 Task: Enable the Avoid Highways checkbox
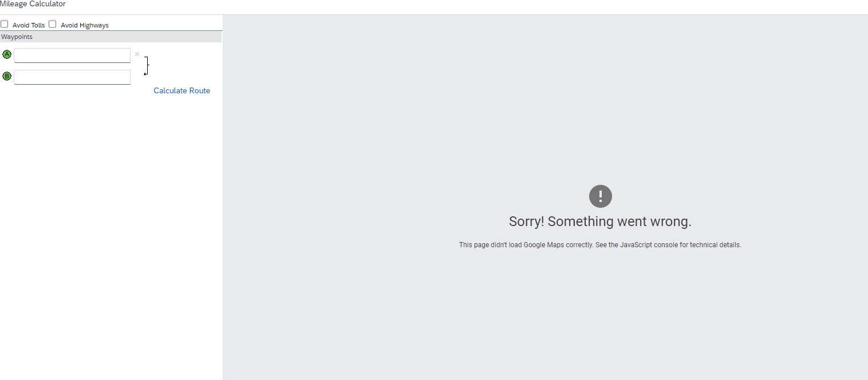(x=53, y=25)
